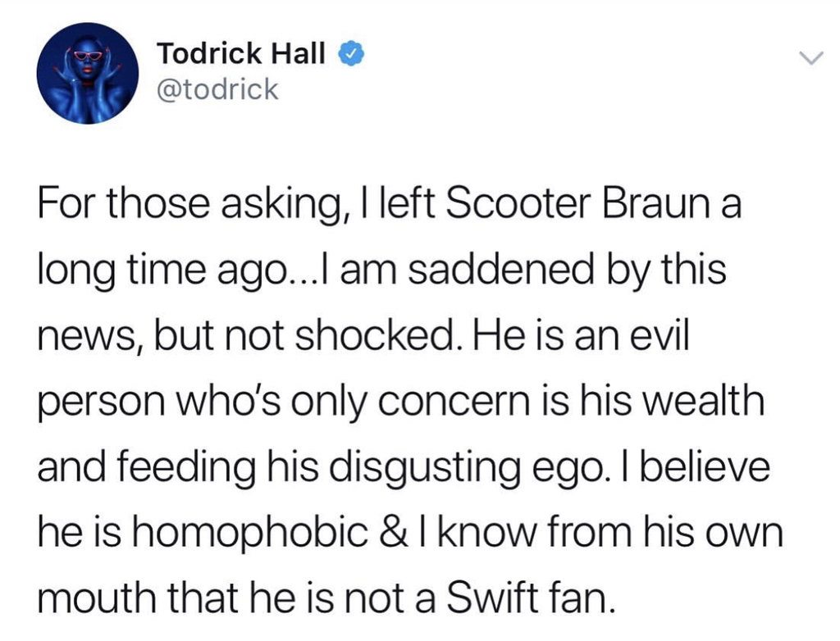The height and width of the screenshot is (641, 840).
Task: Click the blue verified checkmark badge
Action: click(x=347, y=54)
